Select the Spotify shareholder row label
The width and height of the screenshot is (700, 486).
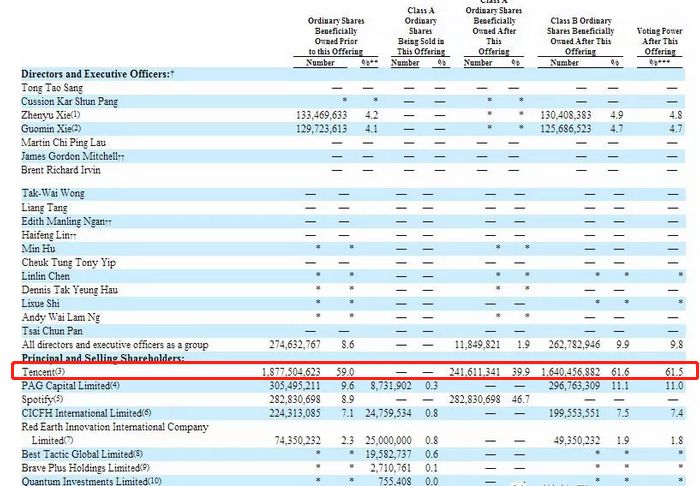point(42,398)
